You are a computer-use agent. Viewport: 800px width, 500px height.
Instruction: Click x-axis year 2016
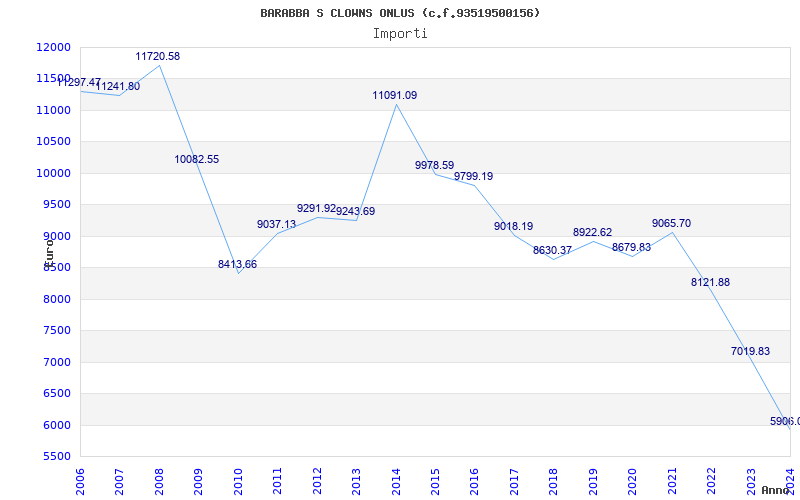coord(474,481)
